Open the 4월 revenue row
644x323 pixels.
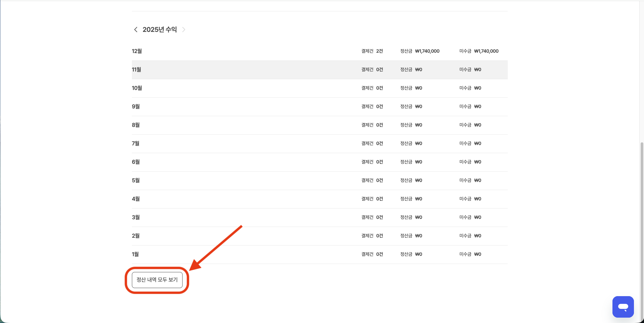click(x=136, y=199)
